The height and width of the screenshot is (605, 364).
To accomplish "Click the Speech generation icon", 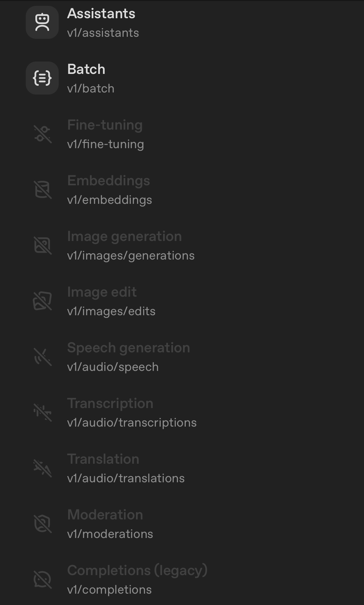I will coord(43,357).
